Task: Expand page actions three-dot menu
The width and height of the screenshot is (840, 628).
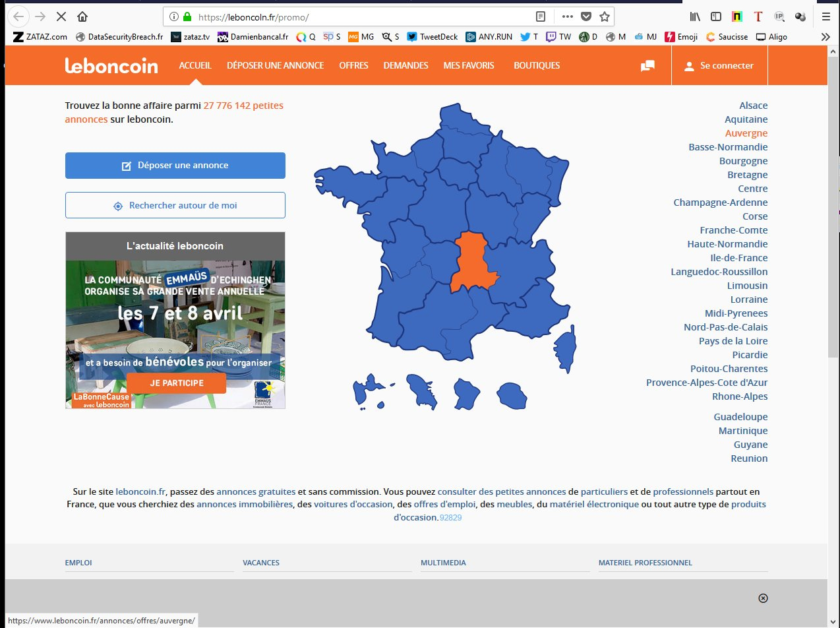Action: tap(567, 16)
